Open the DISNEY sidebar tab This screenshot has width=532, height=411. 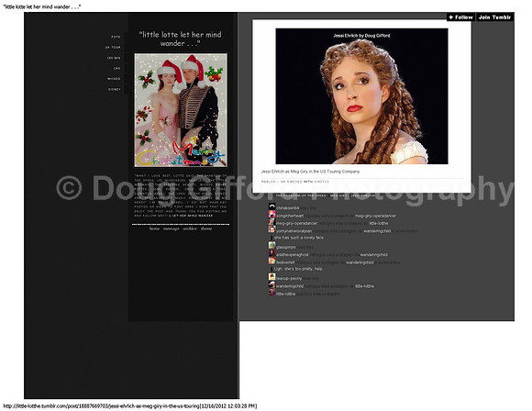click(x=115, y=90)
